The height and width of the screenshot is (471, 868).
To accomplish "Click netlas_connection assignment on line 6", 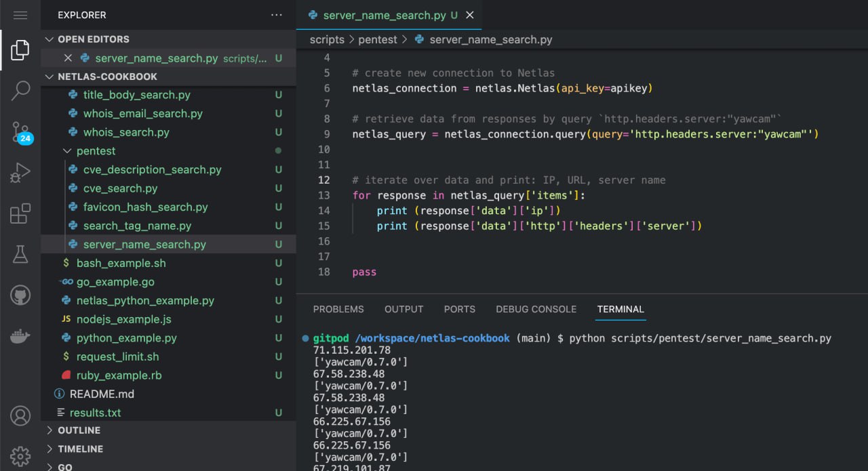I will [x=502, y=88].
